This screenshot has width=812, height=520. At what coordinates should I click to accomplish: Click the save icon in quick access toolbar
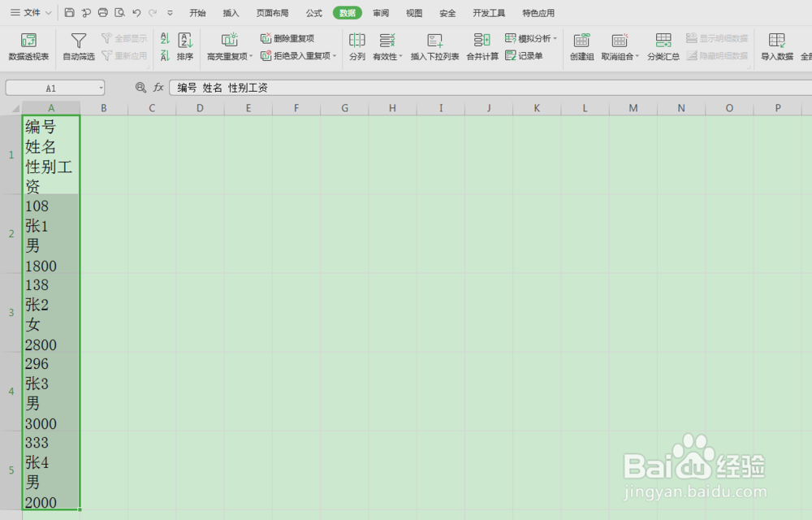[x=69, y=12]
